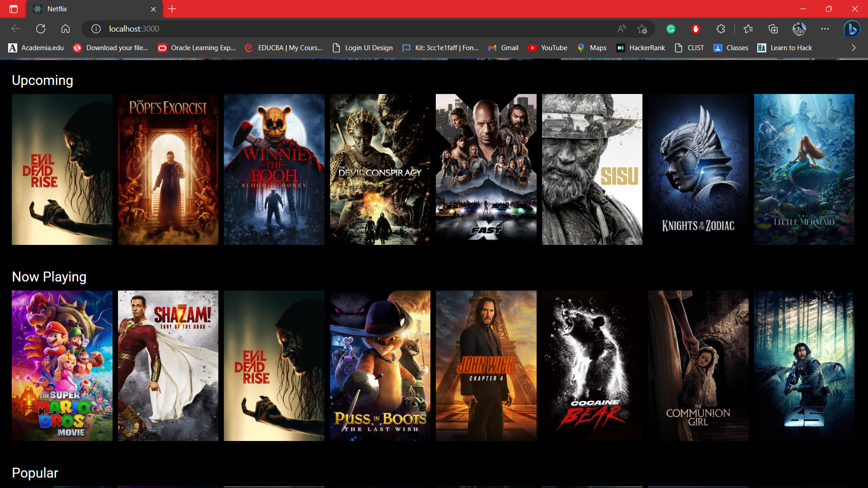Open the browser home page
Image resolution: width=868 pixels, height=488 pixels.
(65, 28)
